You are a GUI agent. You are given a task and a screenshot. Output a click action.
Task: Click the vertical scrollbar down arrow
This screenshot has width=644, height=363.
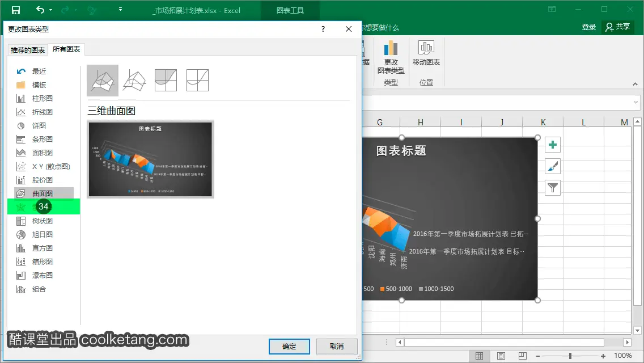(x=637, y=330)
